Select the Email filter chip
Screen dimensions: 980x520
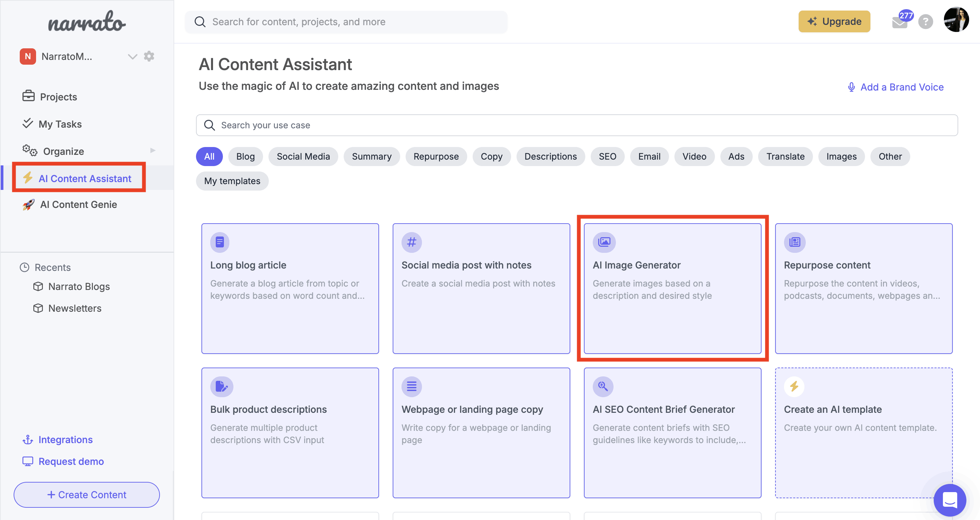(649, 156)
